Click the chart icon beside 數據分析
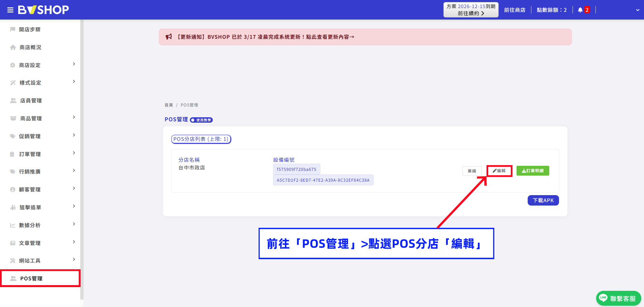Viewport: 644px width, 307px height. 13,225
